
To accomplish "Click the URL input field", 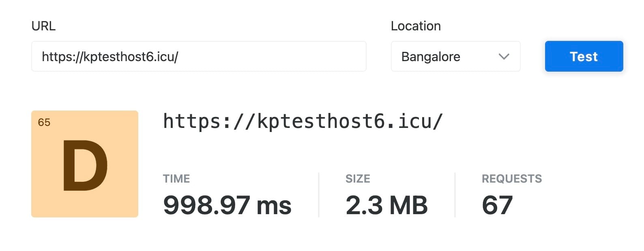I will click(199, 56).
